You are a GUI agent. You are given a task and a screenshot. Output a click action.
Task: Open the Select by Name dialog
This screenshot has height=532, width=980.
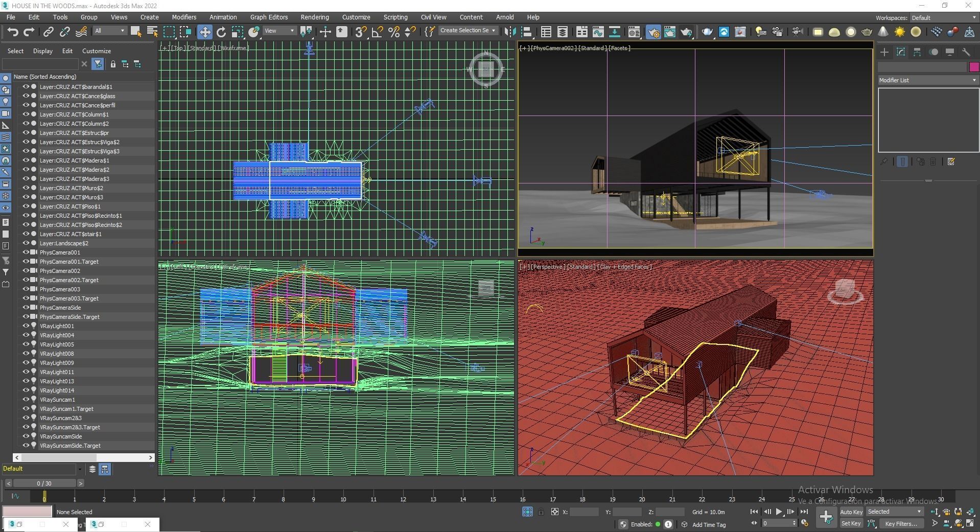pos(152,32)
